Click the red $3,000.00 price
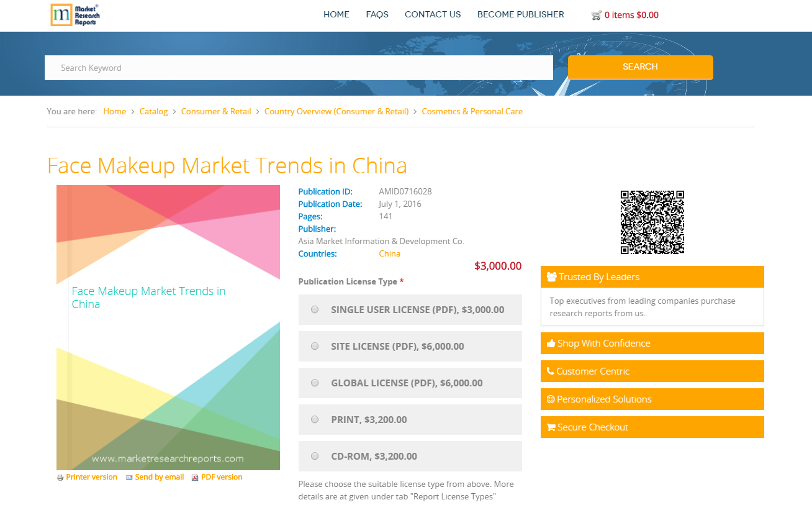Image resolution: width=812 pixels, height=505 pixels. (498, 266)
